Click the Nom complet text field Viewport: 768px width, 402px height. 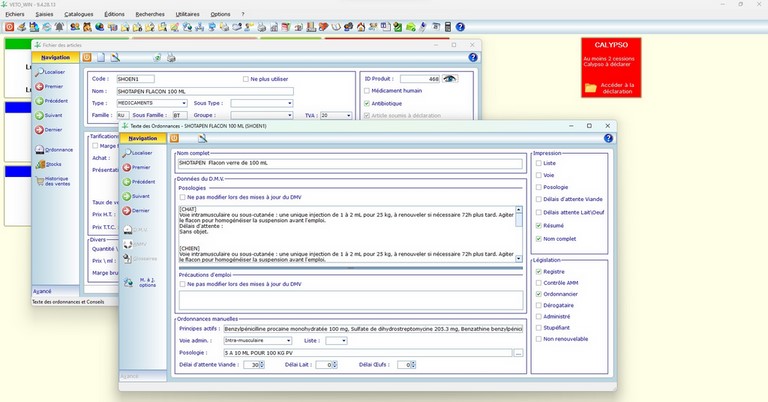(x=350, y=162)
